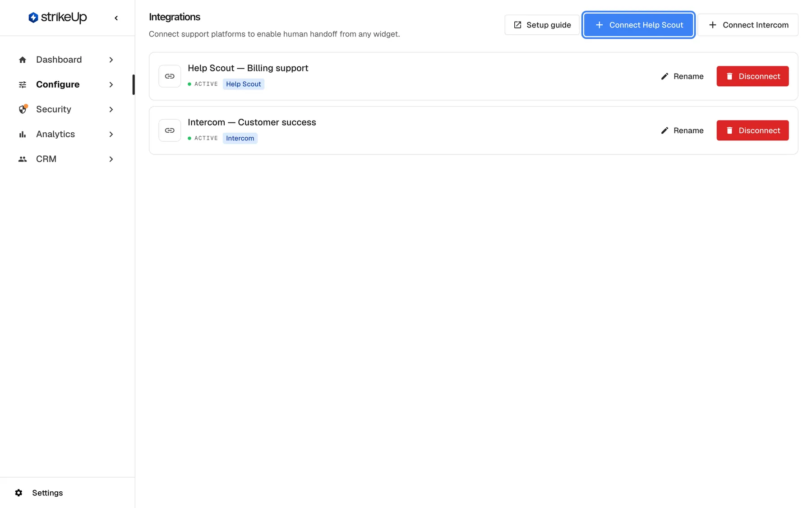Click the Configure sliders icon
The image size is (812, 508).
(23, 84)
